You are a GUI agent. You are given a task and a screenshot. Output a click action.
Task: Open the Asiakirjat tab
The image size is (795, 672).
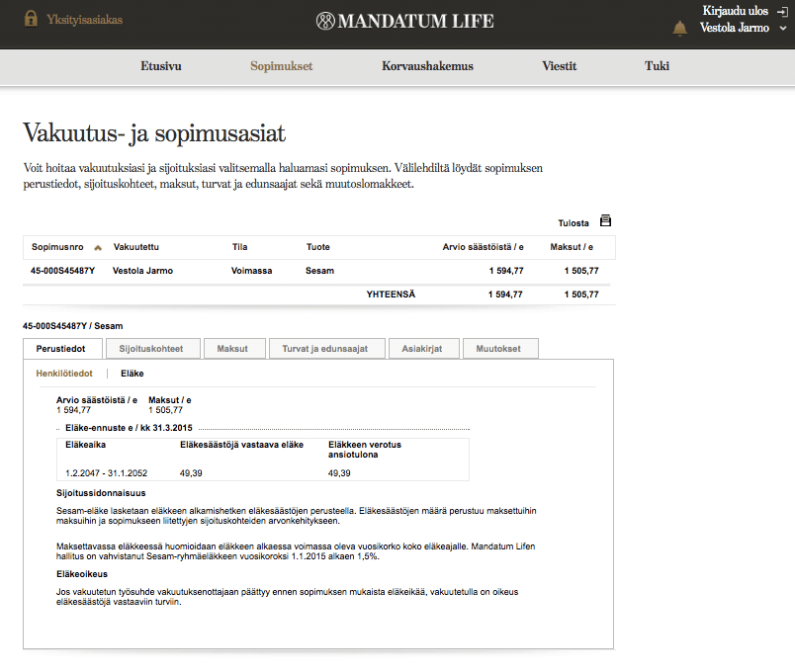(x=424, y=349)
